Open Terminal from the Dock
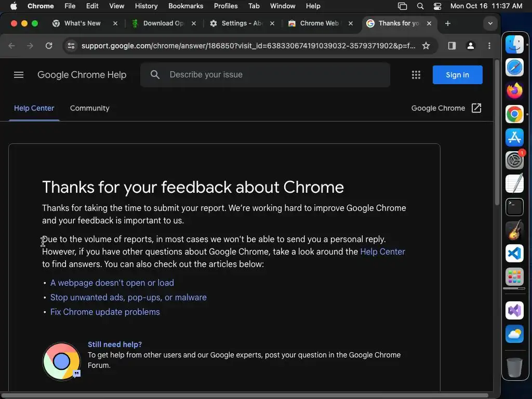This screenshot has width=532, height=399. coord(514,207)
